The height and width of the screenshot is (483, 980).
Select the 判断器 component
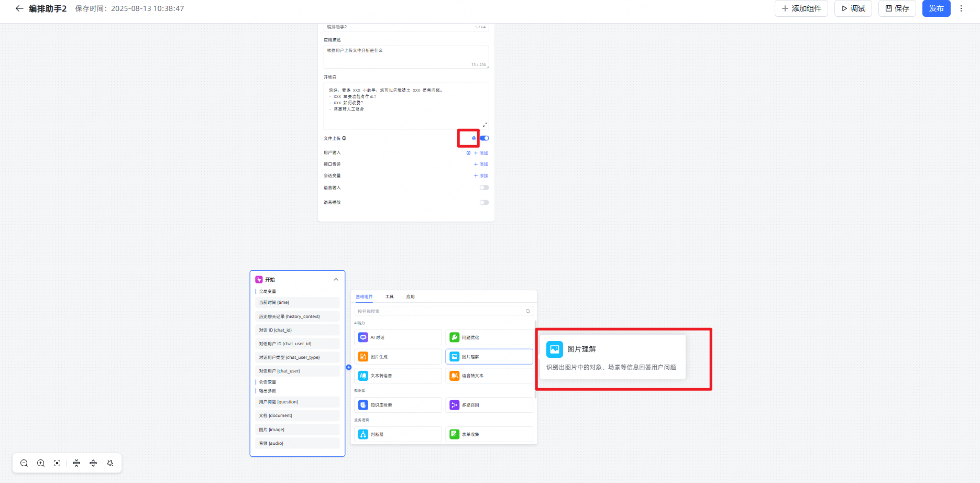398,434
